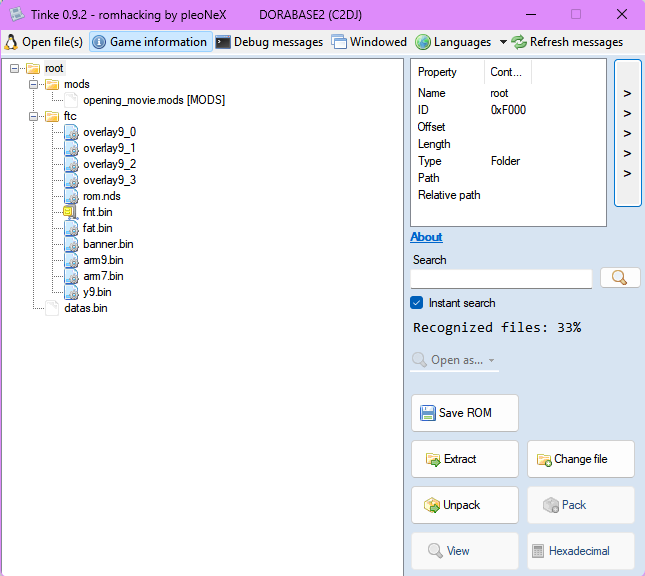This screenshot has height=576, width=645.
Task: Select the mods folder icon
Action: [52, 84]
